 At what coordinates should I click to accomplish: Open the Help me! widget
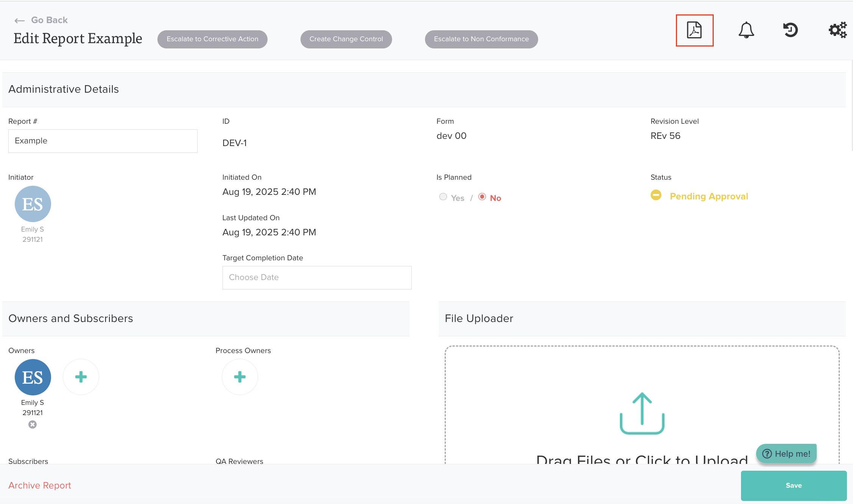pyautogui.click(x=786, y=454)
